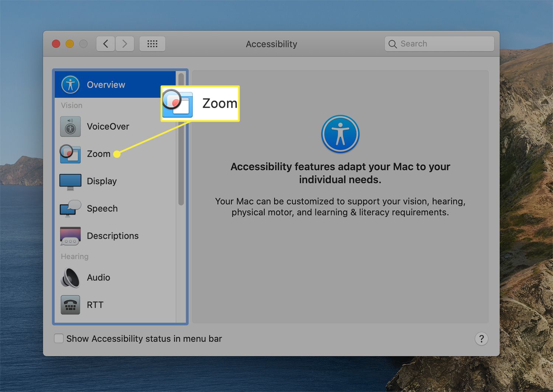Viewport: 553px width, 392px height.
Task: Select the Audio speaker icon
Action: click(x=70, y=278)
